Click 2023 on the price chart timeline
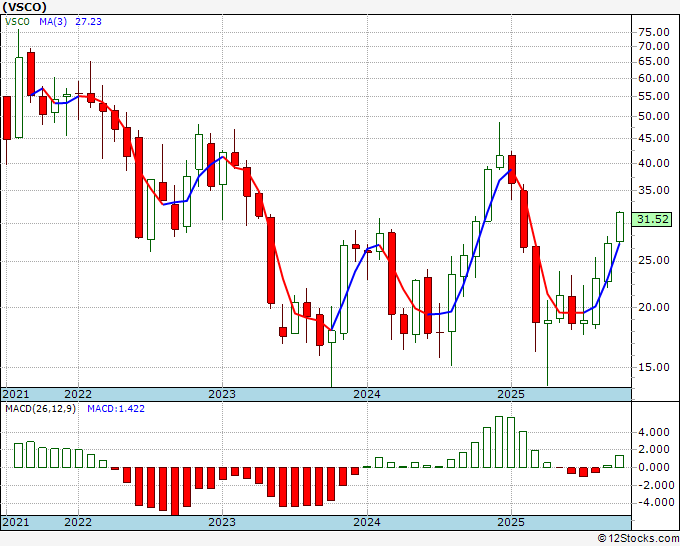This screenshot has height=546, width=680. point(222,394)
